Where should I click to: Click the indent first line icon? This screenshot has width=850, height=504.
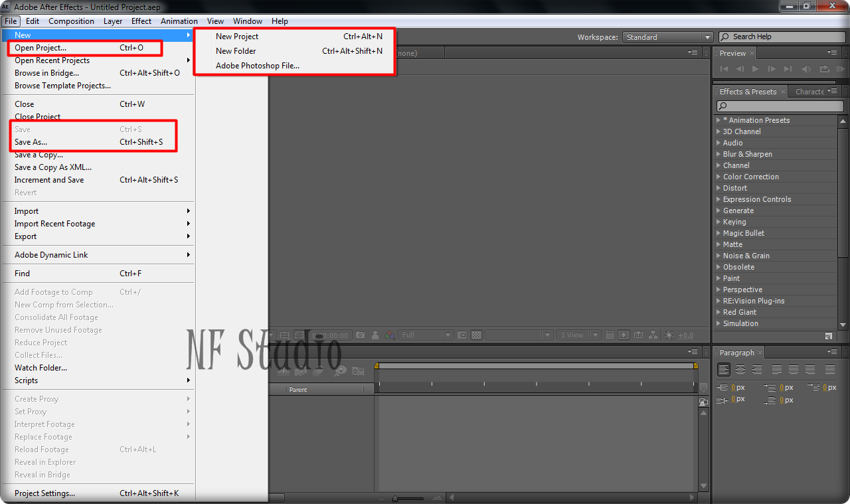(813, 387)
